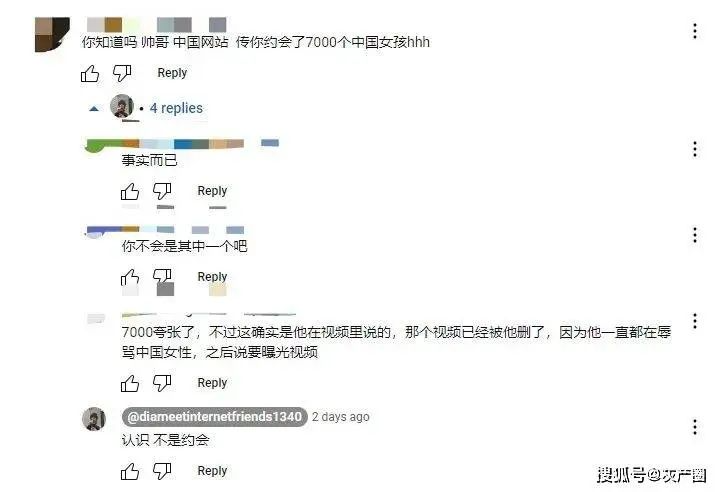Like the reply 认识 不是约会
The height and width of the screenshot is (492, 721).
(130, 472)
